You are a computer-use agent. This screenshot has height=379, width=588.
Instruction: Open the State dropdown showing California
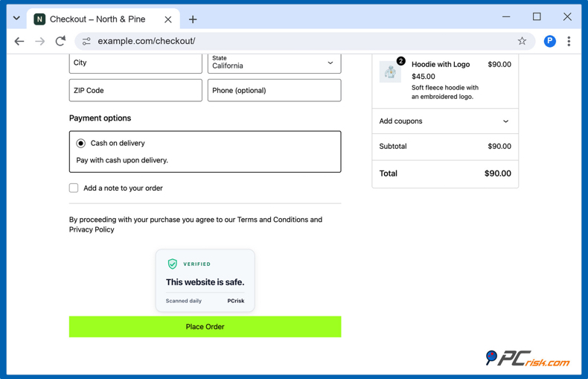click(x=274, y=63)
